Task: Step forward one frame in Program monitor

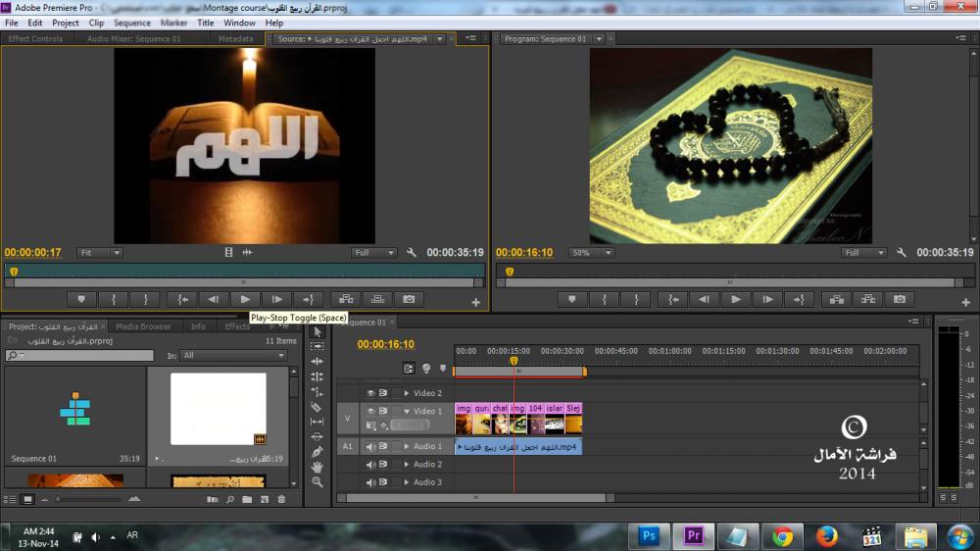Action: [767, 299]
